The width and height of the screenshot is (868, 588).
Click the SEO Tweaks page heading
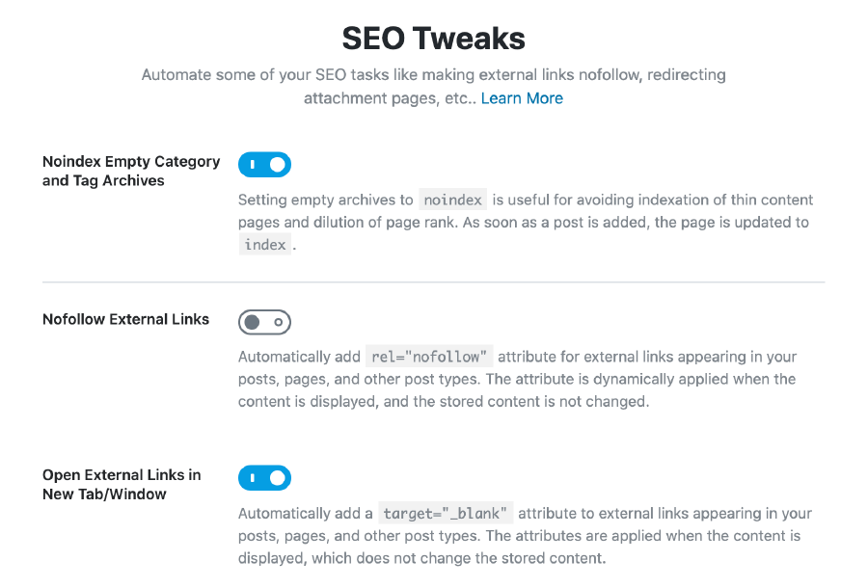click(x=433, y=39)
